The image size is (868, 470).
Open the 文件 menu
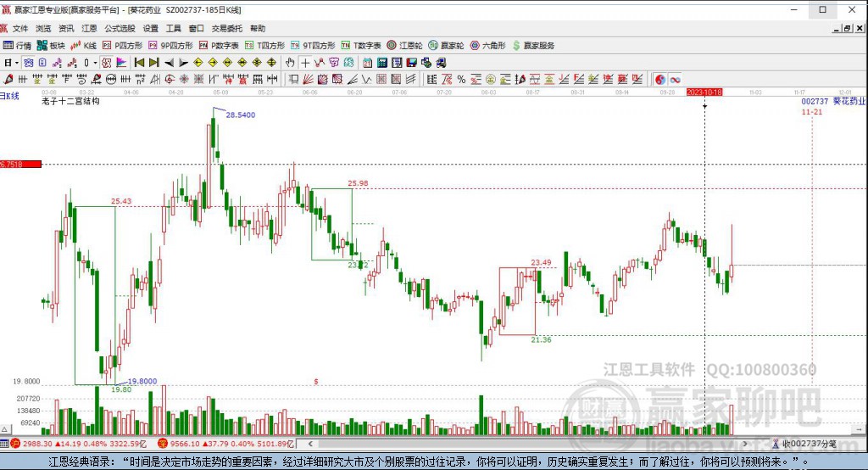pos(20,28)
